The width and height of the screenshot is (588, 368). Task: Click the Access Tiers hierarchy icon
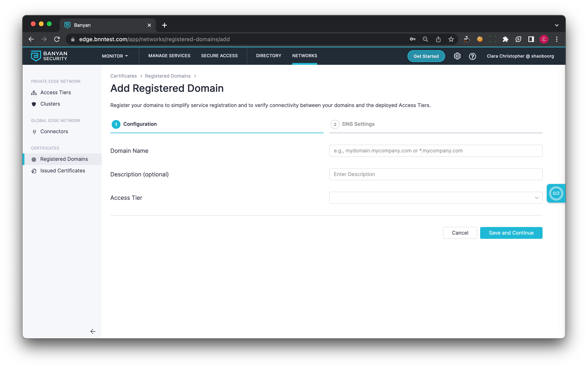click(x=34, y=93)
